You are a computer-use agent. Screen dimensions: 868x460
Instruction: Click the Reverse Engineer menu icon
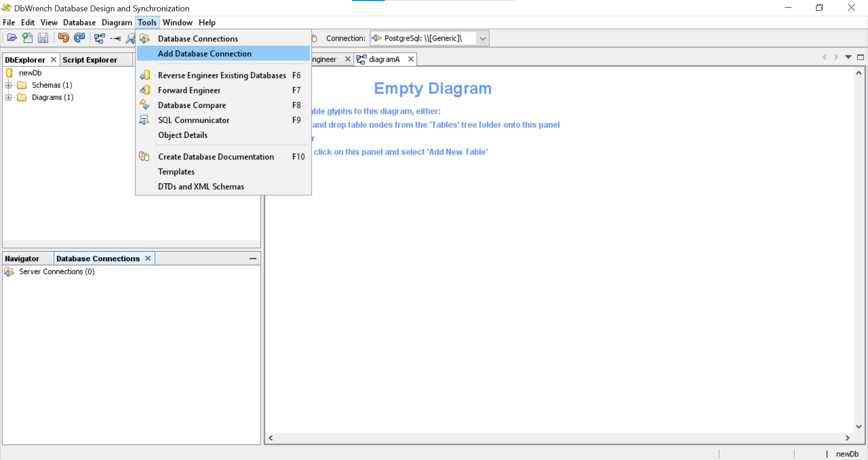pos(145,75)
